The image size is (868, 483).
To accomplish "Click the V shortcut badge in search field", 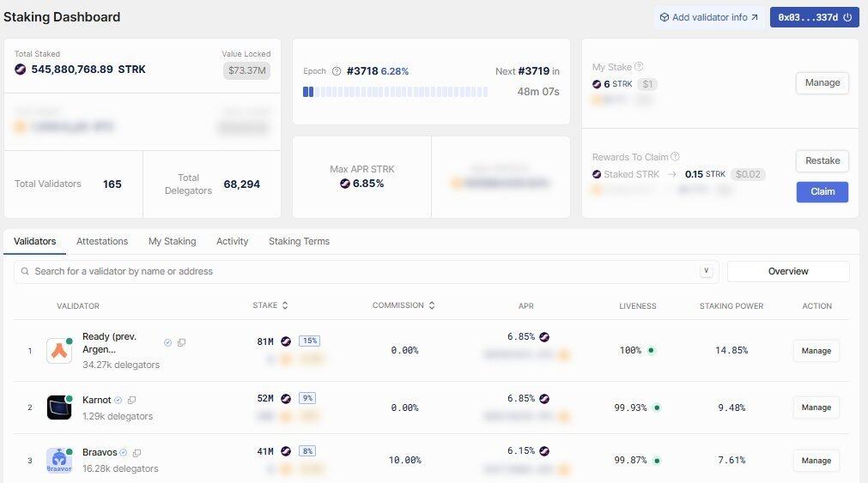I will point(706,271).
